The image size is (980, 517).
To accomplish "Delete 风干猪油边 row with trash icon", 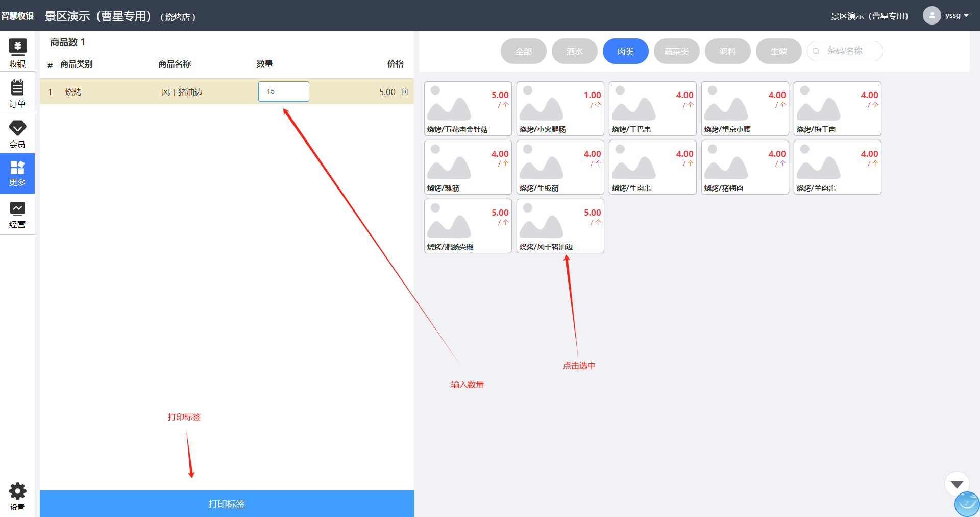I will click(405, 91).
